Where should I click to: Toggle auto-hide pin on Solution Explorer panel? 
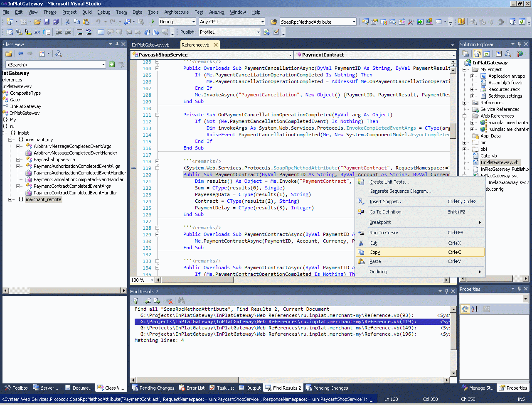click(519, 44)
